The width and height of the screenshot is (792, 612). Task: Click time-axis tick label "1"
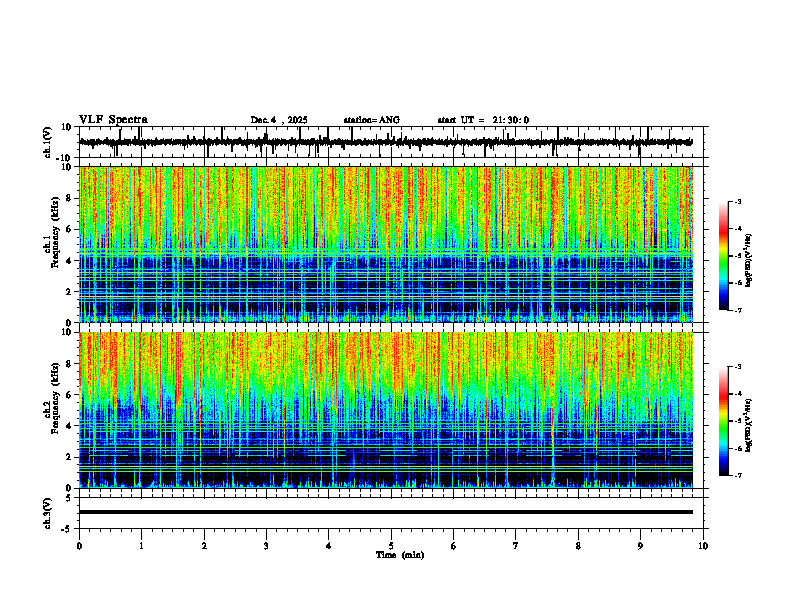141,546
